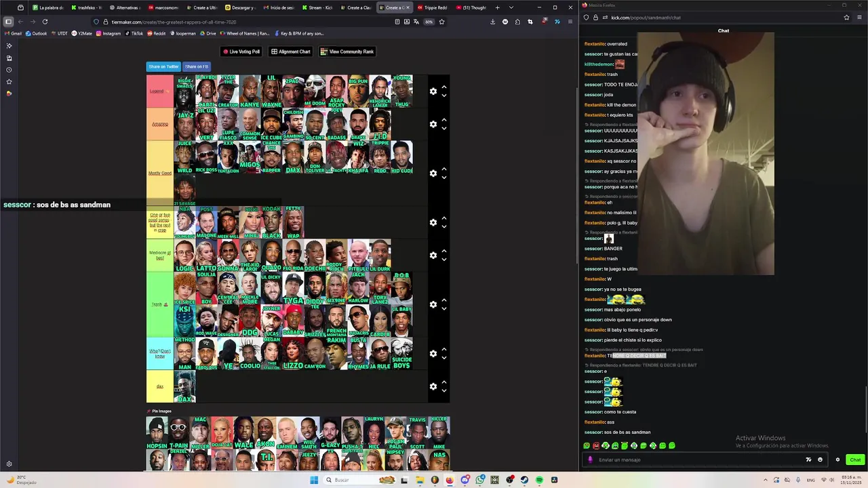Viewport: 868px width, 488px height.
Task: Bookmark this page with the star icon
Action: pos(441,22)
